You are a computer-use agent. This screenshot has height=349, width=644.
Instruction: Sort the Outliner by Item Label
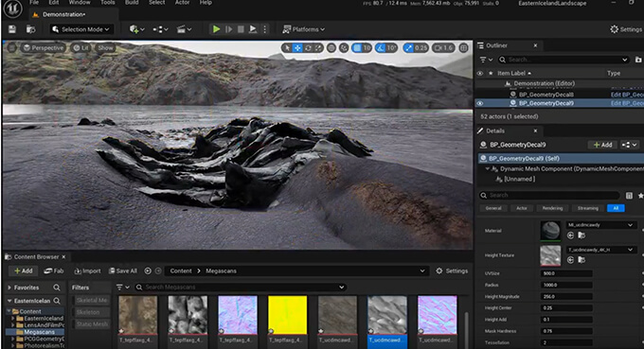pyautogui.click(x=513, y=73)
